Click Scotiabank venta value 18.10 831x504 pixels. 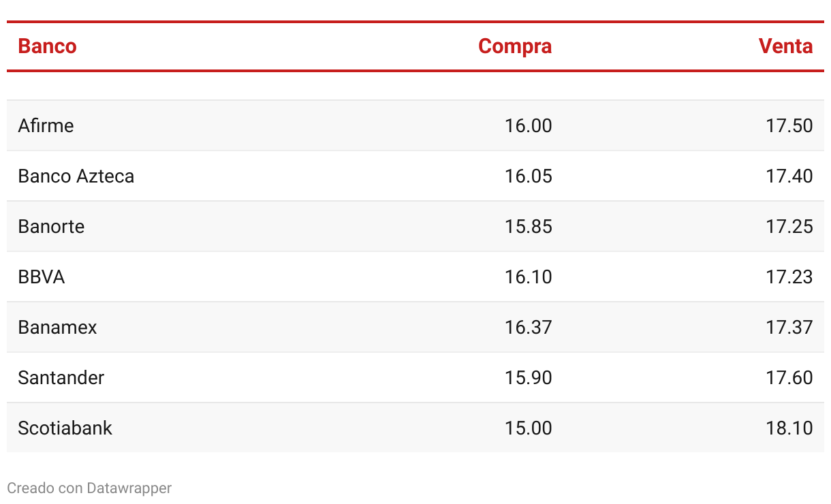tap(789, 428)
